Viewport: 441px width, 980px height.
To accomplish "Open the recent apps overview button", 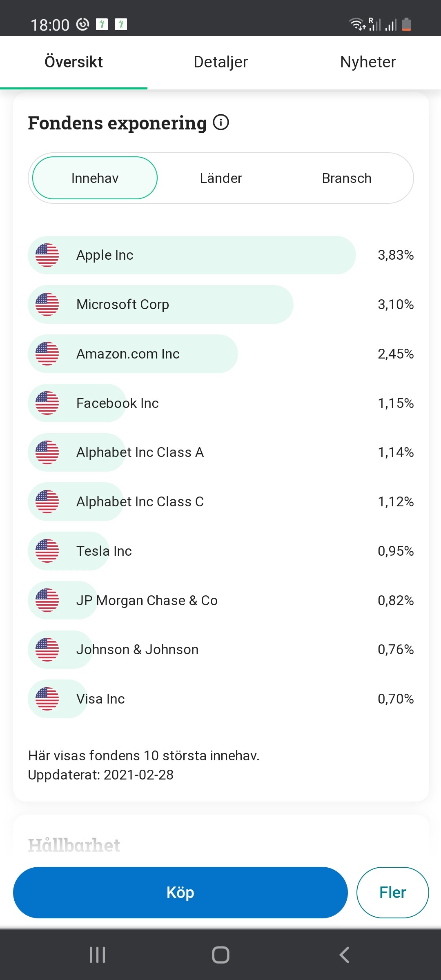I will pos(97,955).
